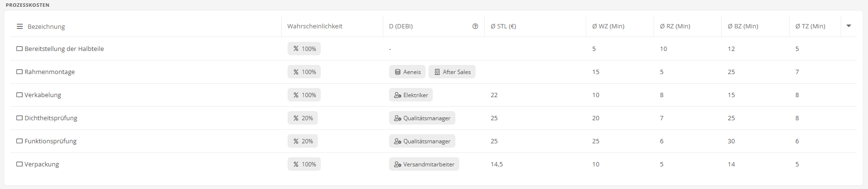Click the Ø WZ (Min) column header
Image resolution: width=868 pixels, height=189 pixels.
(608, 26)
